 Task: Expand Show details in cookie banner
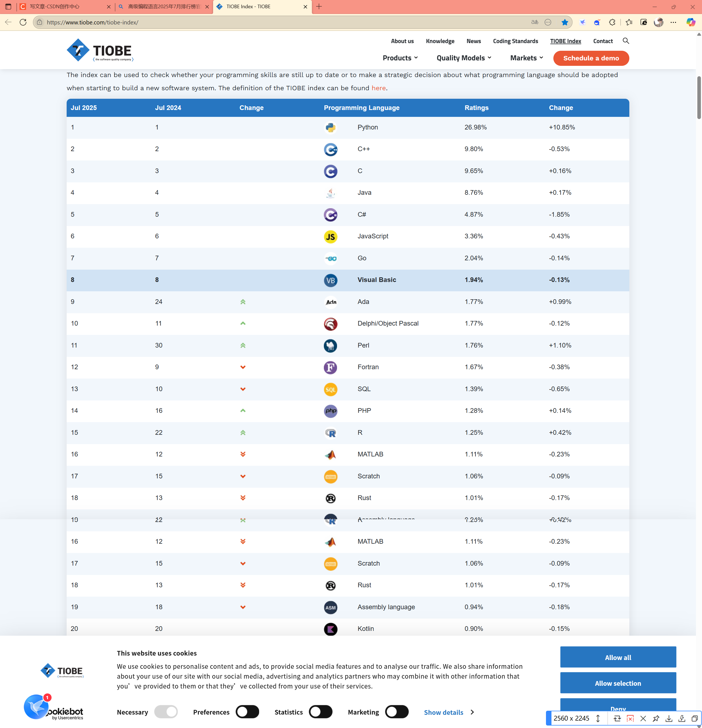pyautogui.click(x=449, y=712)
